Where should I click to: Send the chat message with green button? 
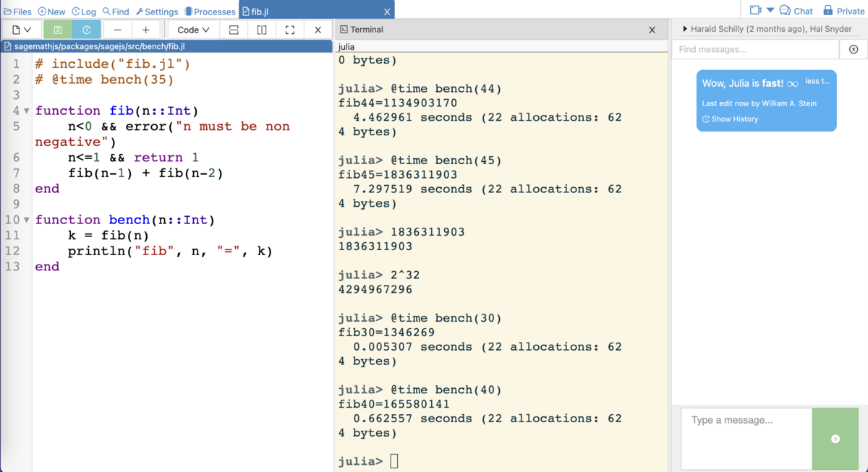pos(835,439)
